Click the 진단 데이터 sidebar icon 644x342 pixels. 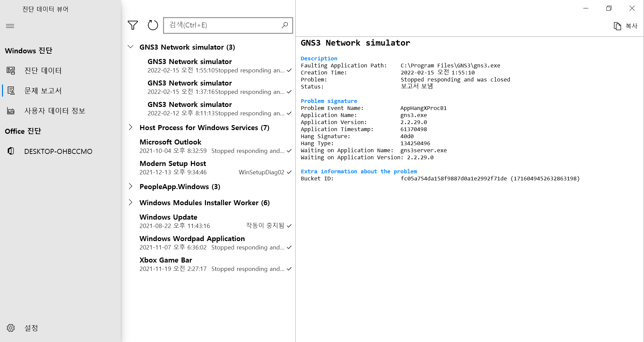[11, 70]
